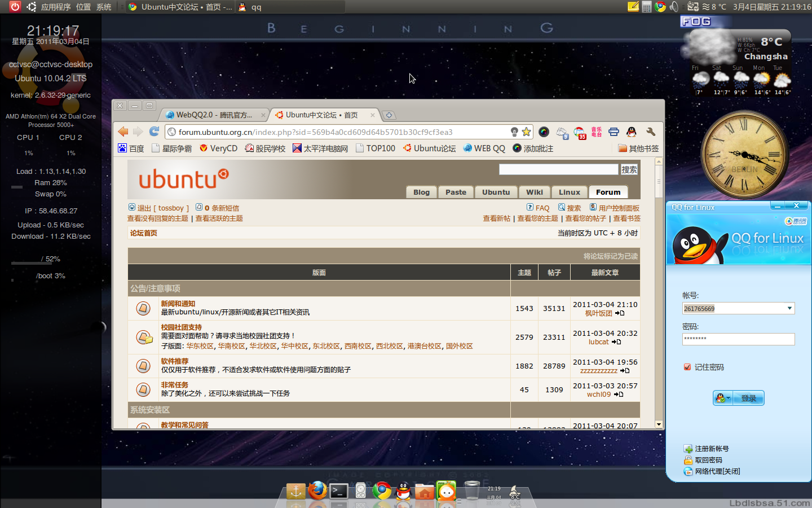The image size is (812, 508).
Task: Open the 新闻和通知 forum board
Action: [x=178, y=304]
